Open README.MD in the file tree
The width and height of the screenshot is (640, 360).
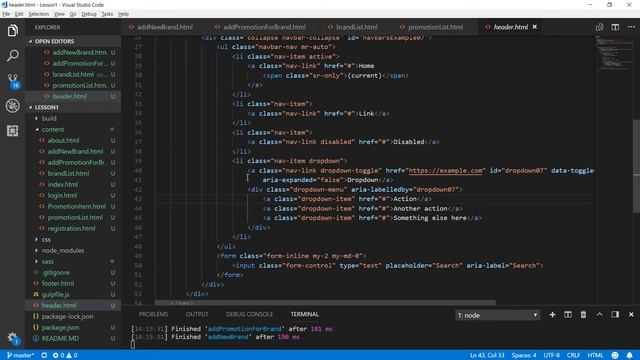click(73, 338)
